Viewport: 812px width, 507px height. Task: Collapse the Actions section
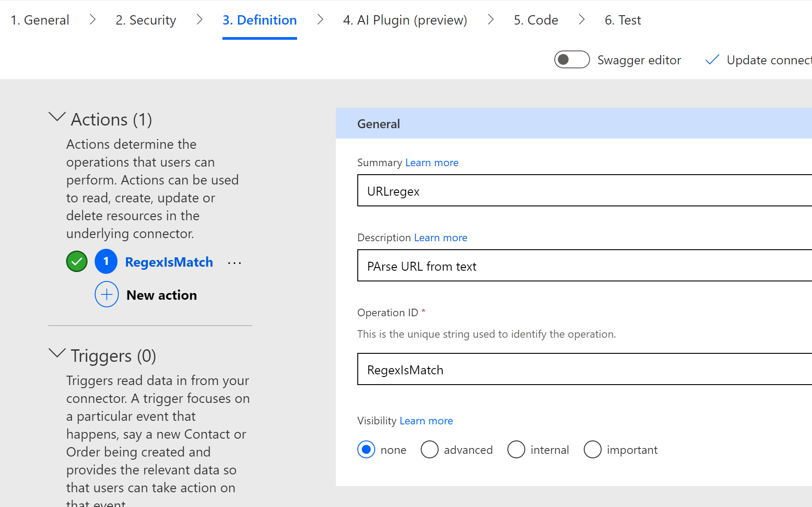tap(57, 117)
